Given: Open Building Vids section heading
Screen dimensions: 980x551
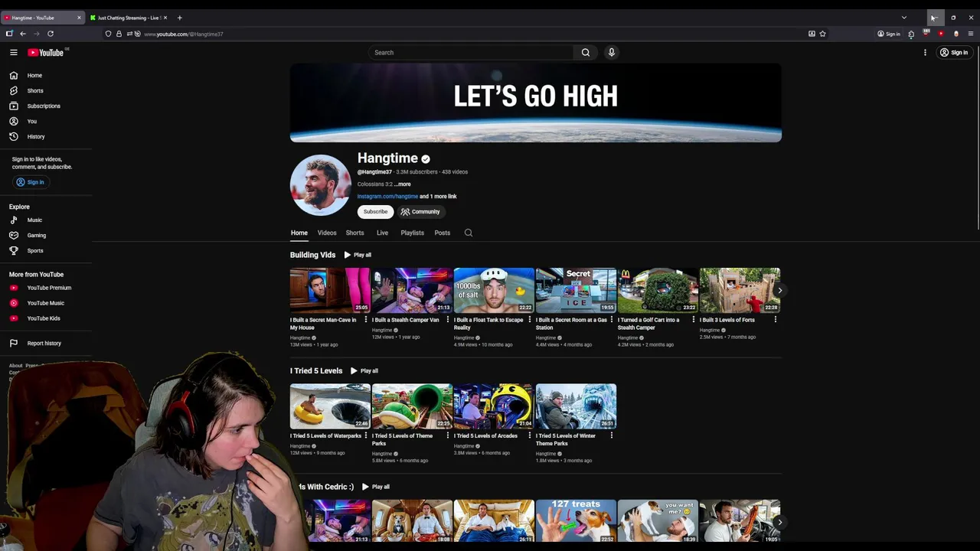Looking at the screenshot, I should click(312, 255).
